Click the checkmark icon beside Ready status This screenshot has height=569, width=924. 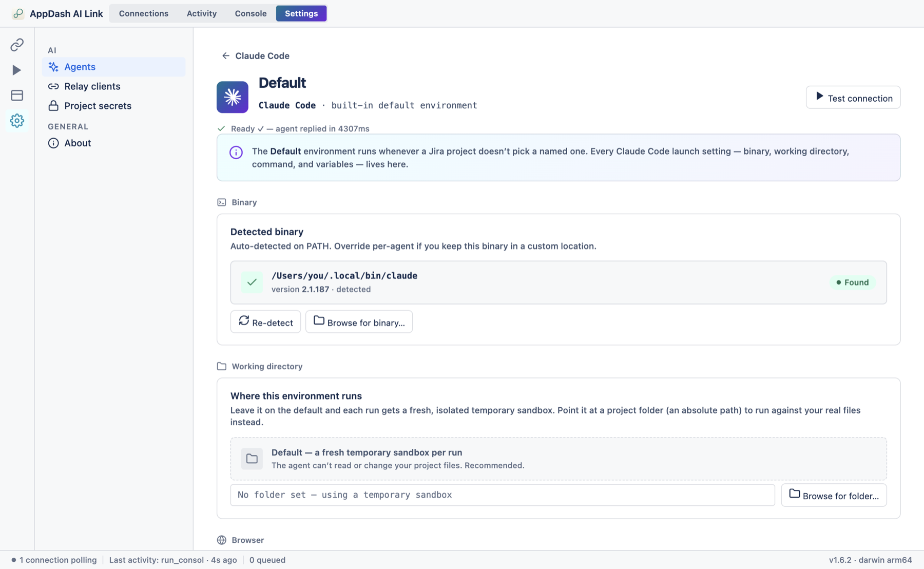(x=221, y=128)
